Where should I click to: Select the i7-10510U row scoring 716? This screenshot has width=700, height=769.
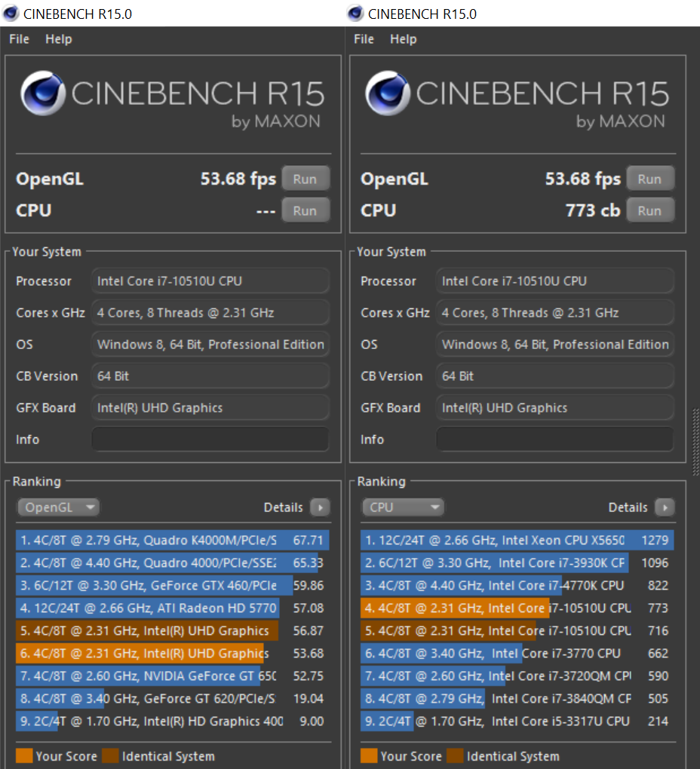point(517,630)
